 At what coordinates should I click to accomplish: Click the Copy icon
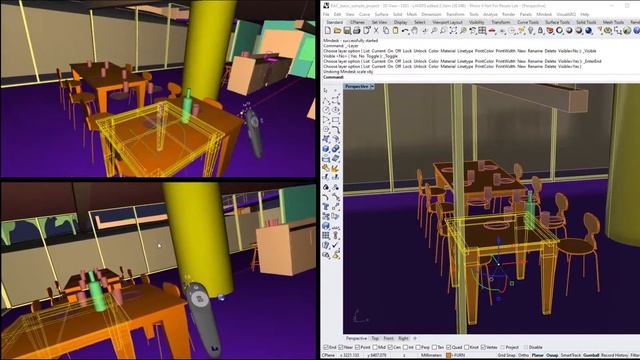[x=386, y=31]
